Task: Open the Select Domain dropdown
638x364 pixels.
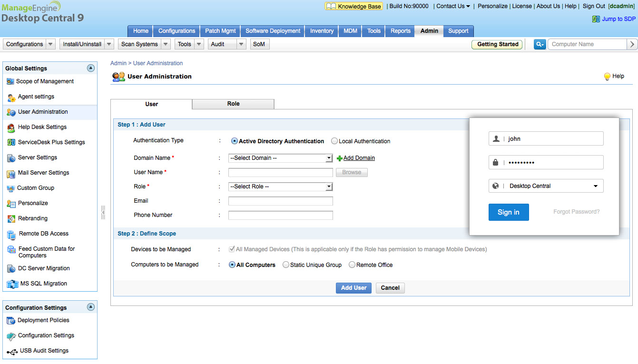Action: coord(280,158)
